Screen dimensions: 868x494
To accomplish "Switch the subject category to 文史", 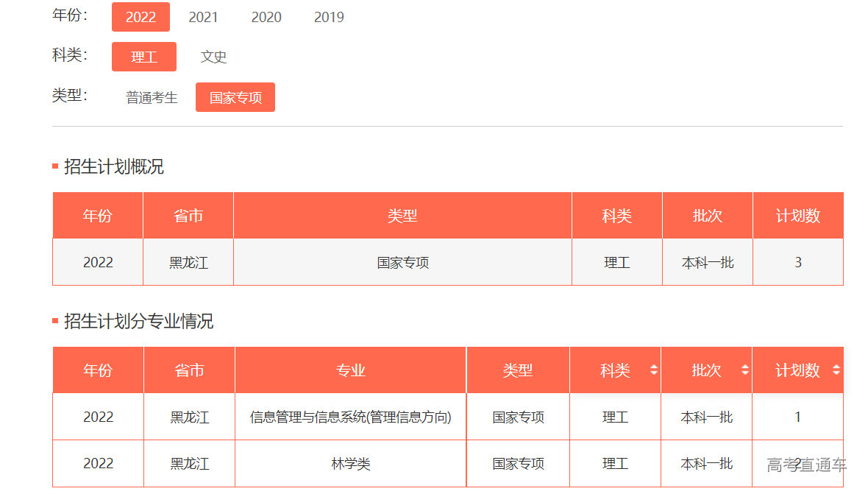I will click(x=213, y=57).
